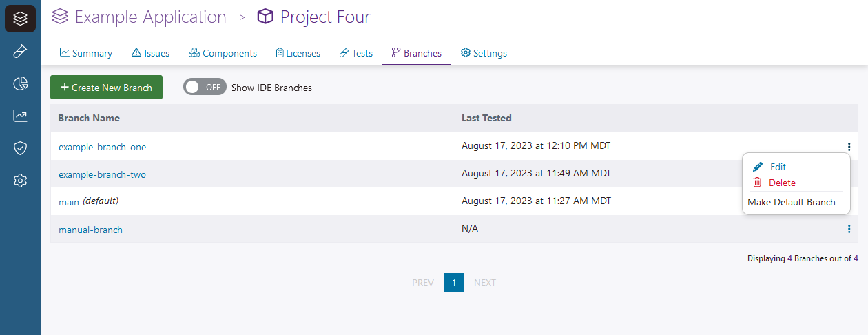This screenshot has width=868, height=335.
Task: Select Edit from the branch context menu
Action: point(777,167)
